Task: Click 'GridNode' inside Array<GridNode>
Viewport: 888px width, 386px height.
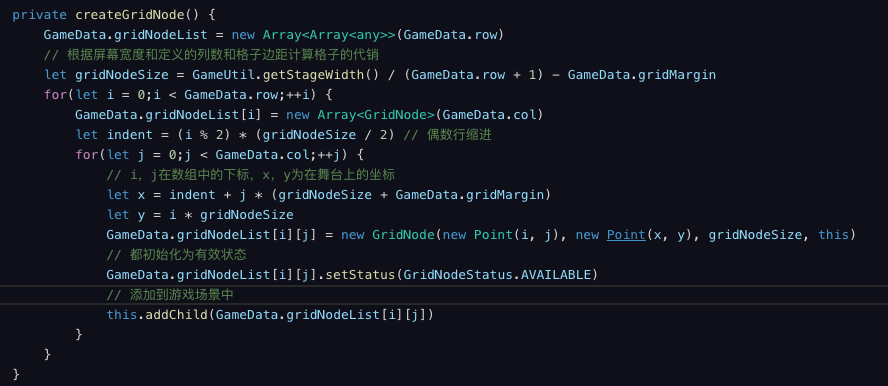Action: (x=395, y=115)
